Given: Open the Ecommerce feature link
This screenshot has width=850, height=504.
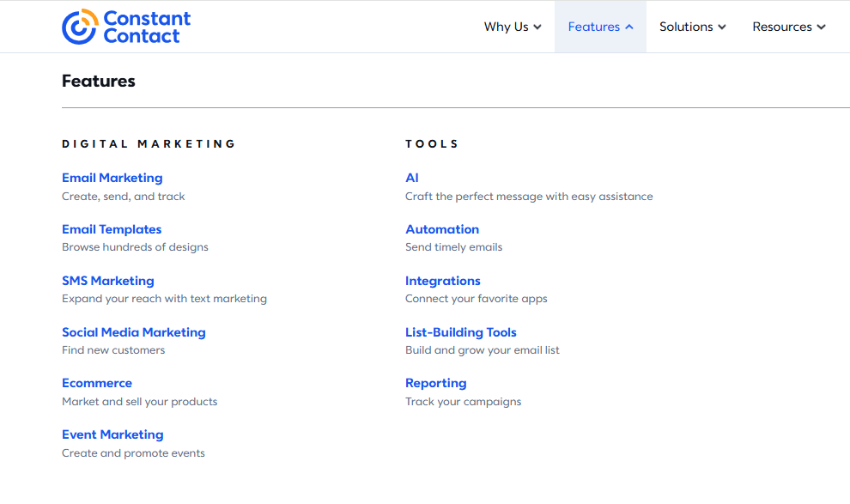Looking at the screenshot, I should pyautogui.click(x=97, y=383).
